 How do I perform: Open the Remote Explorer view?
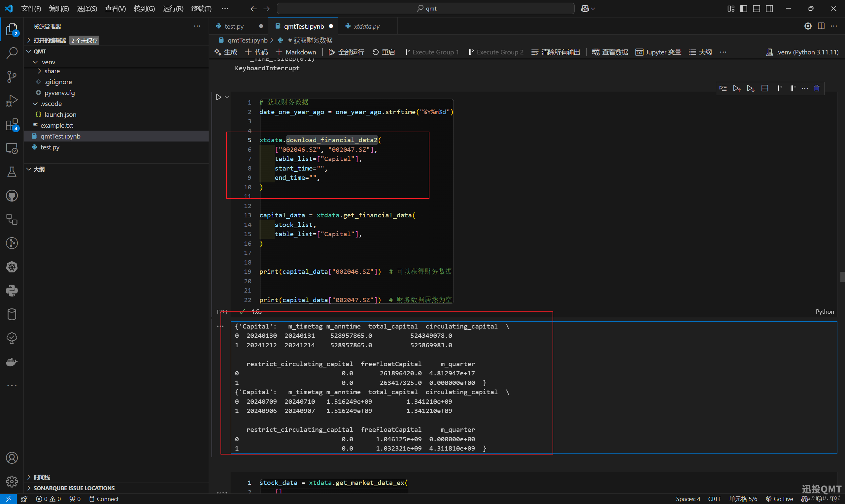tap(12, 148)
